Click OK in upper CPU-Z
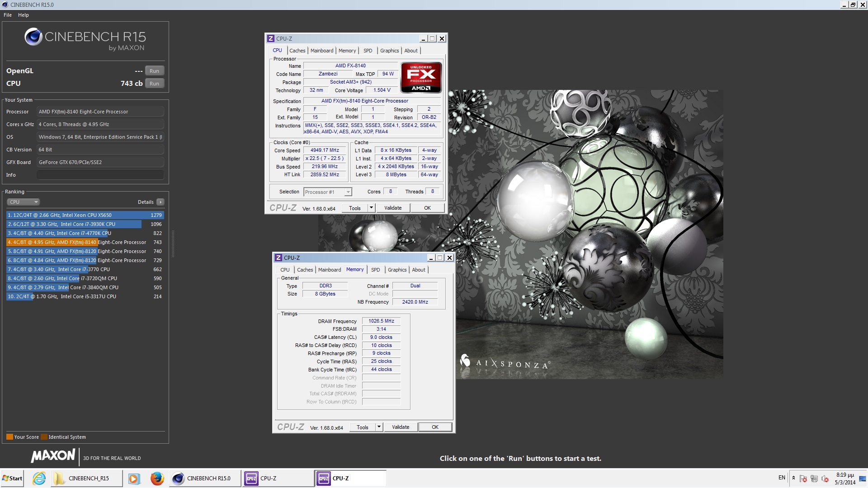This screenshot has width=868, height=488. 427,208
